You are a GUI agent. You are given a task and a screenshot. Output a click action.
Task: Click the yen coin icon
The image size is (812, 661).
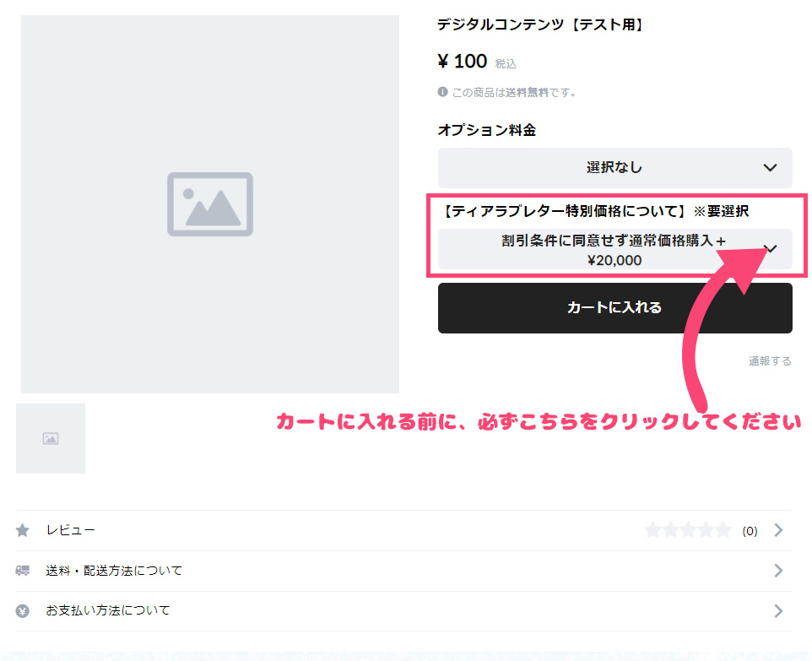(x=23, y=611)
